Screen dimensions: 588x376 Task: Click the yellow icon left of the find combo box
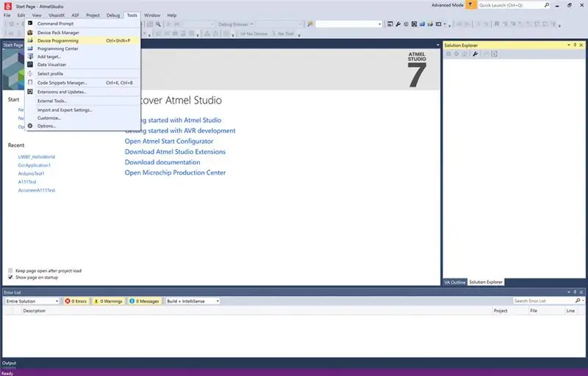[310, 24]
